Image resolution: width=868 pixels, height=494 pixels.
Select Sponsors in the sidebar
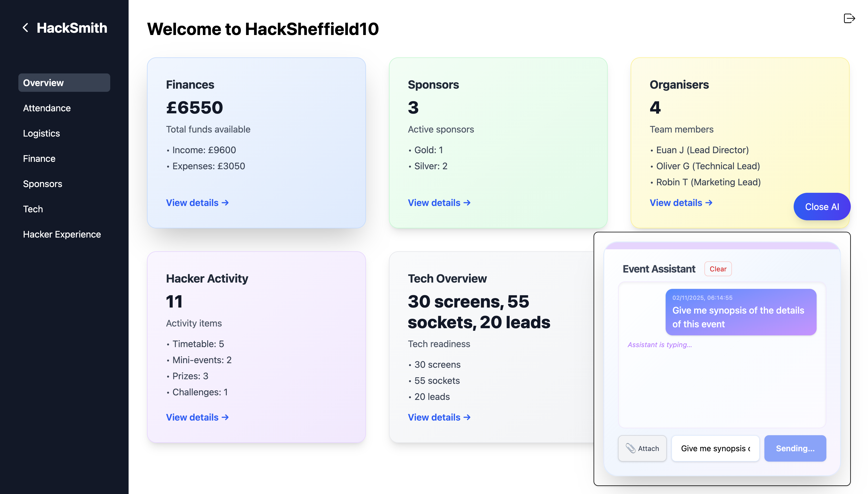[x=42, y=184]
